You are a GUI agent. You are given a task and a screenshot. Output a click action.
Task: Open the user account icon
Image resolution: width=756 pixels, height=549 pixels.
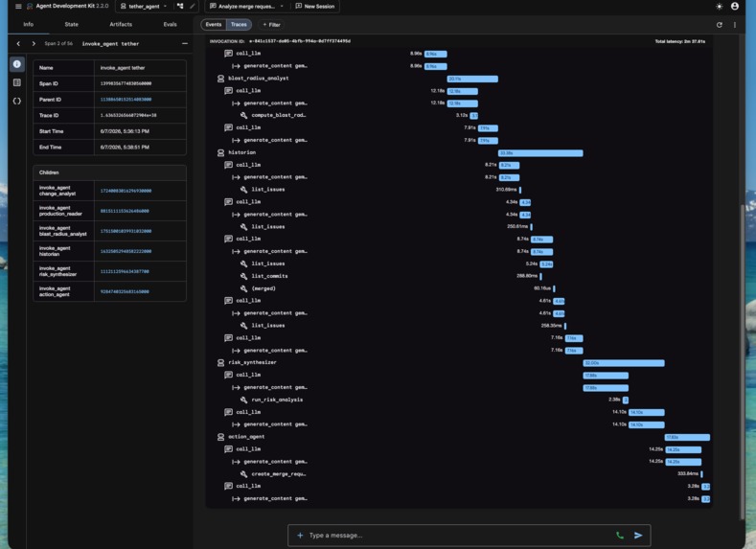[x=735, y=7]
